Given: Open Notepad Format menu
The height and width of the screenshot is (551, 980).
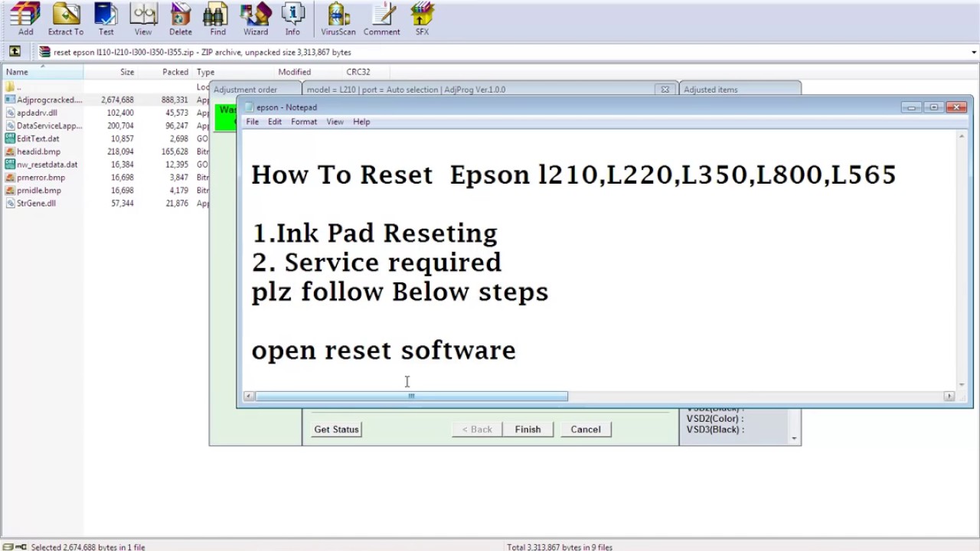Looking at the screenshot, I should coord(304,122).
